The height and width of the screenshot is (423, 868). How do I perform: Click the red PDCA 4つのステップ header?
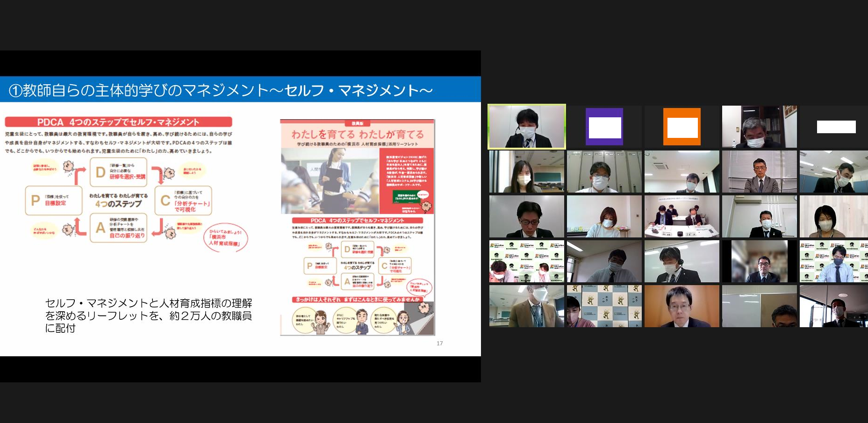[x=118, y=122]
